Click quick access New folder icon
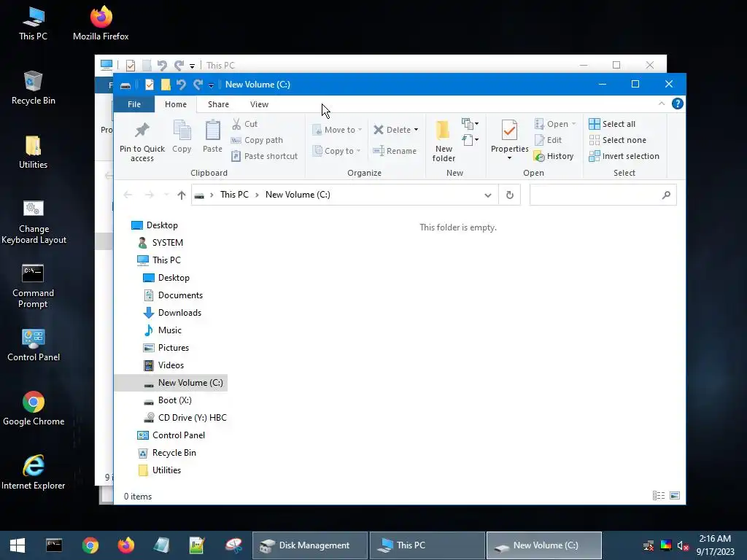The width and height of the screenshot is (747, 560). [166, 85]
